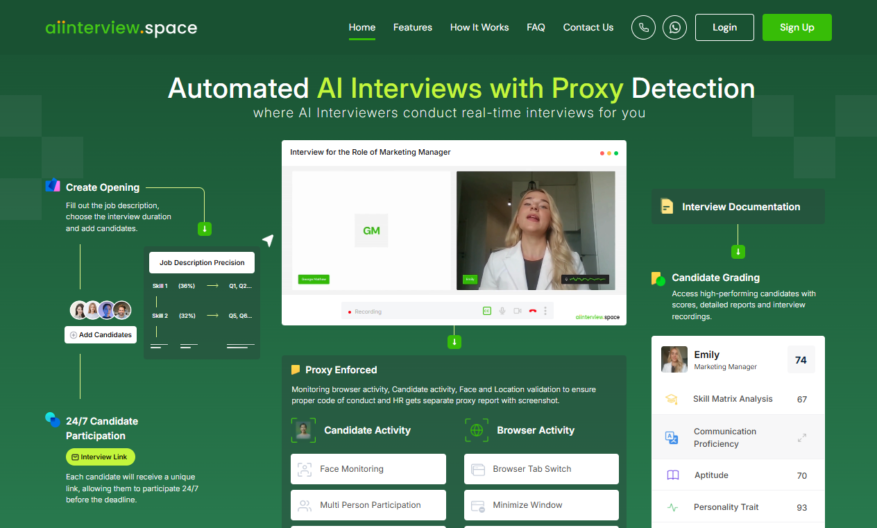Open How It Works page
The width and height of the screenshot is (877, 528).
(x=479, y=27)
